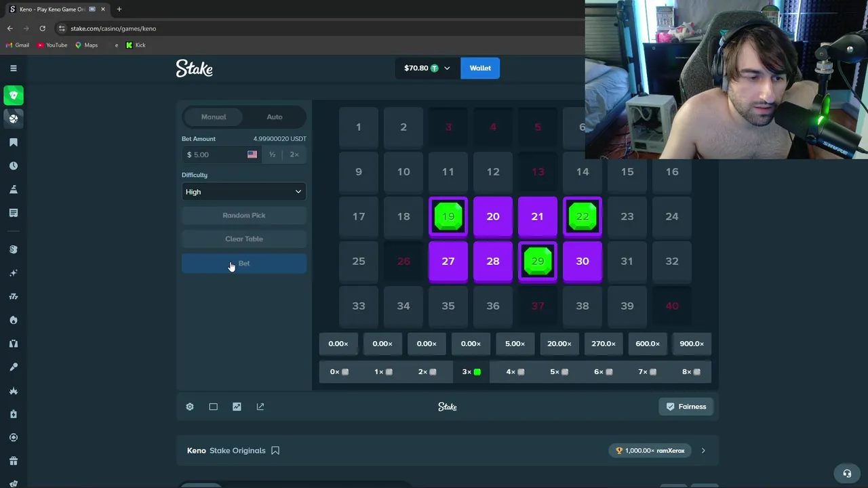The height and width of the screenshot is (488, 868).
Task: Open the 777 Slots sidebar icon
Action: (13, 296)
